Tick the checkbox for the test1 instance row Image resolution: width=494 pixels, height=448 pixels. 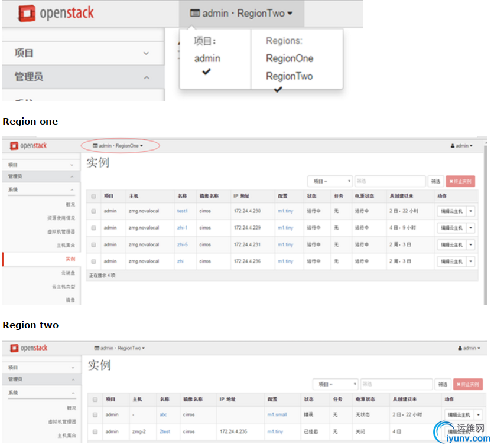(93, 211)
